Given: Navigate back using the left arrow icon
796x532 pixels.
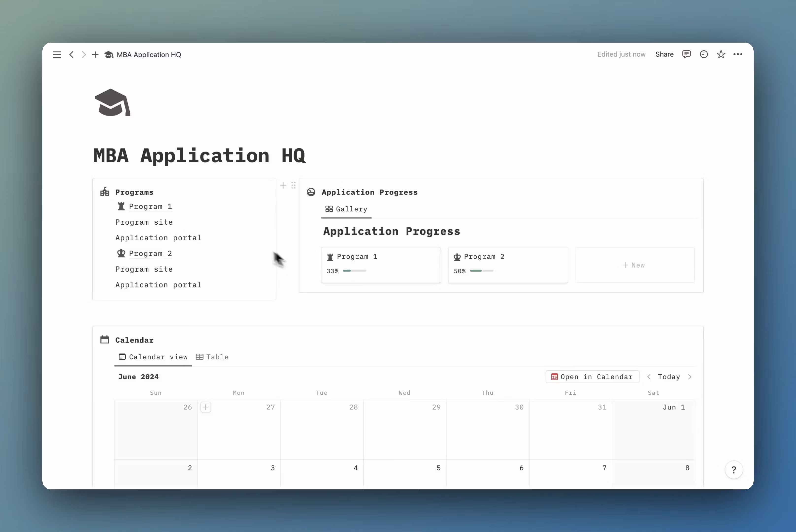Looking at the screenshot, I should pos(72,55).
